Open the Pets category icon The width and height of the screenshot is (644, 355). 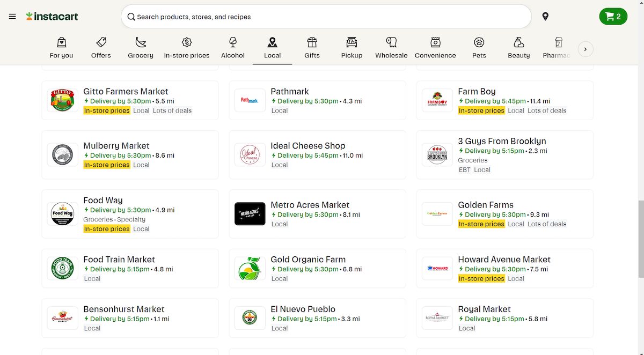point(479,48)
